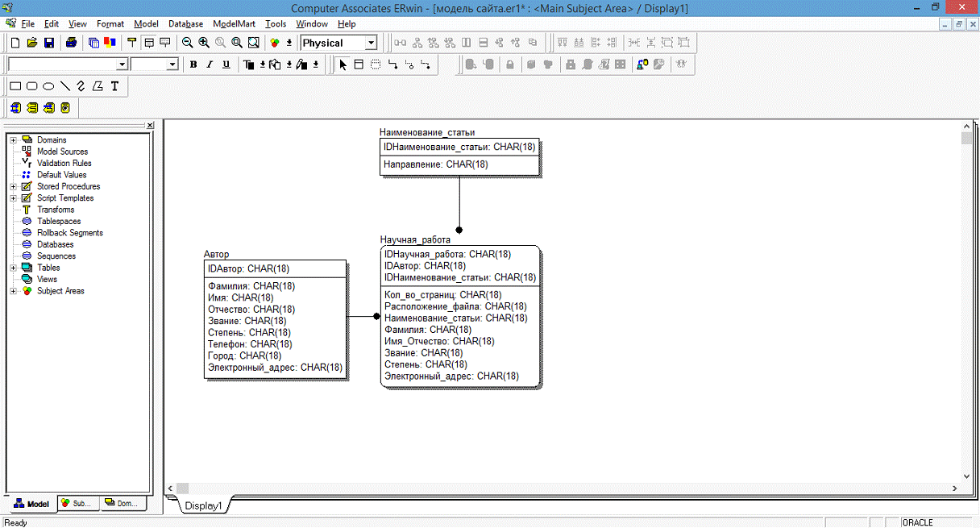The height and width of the screenshot is (528, 980).
Task: Expand the Tables tree node
Action: tap(14, 268)
